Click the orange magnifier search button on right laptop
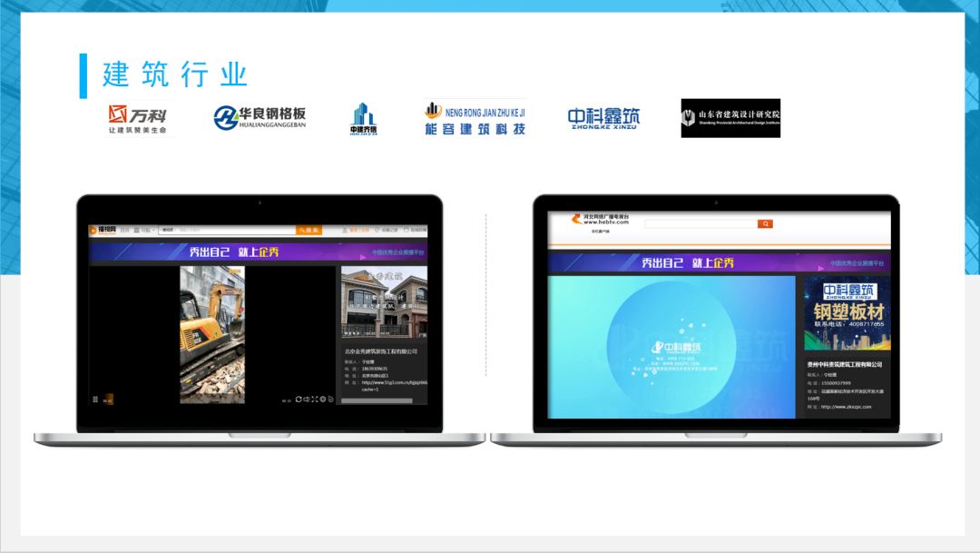This screenshot has height=553, width=980. click(765, 223)
